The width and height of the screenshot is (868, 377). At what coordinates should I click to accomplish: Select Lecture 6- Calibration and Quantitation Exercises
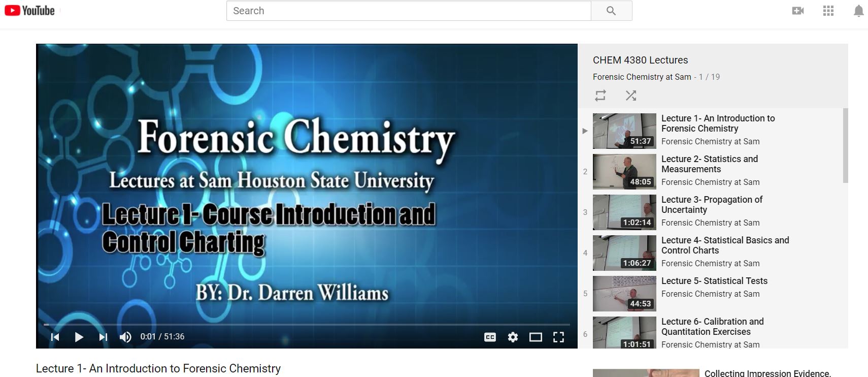712,327
